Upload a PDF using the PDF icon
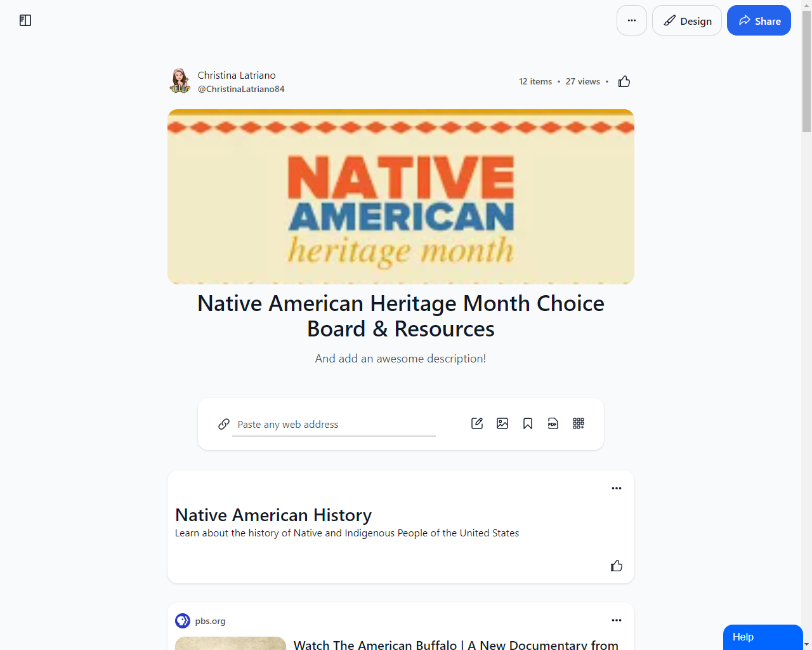 click(x=553, y=423)
